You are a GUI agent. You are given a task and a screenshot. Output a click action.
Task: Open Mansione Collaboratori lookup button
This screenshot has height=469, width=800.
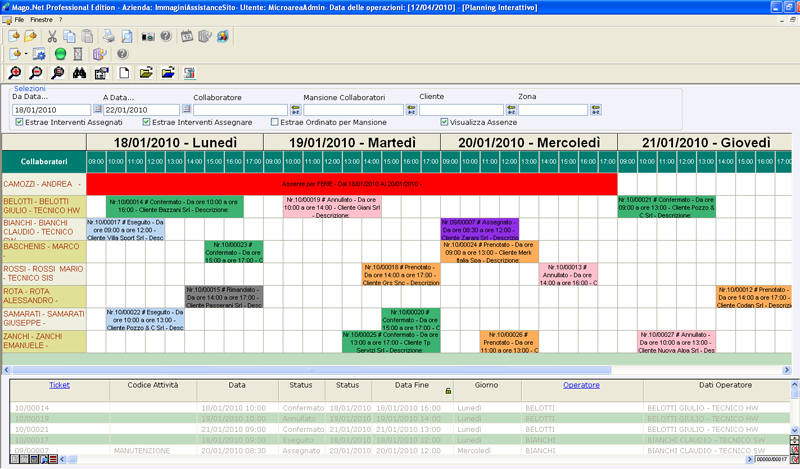click(x=411, y=110)
